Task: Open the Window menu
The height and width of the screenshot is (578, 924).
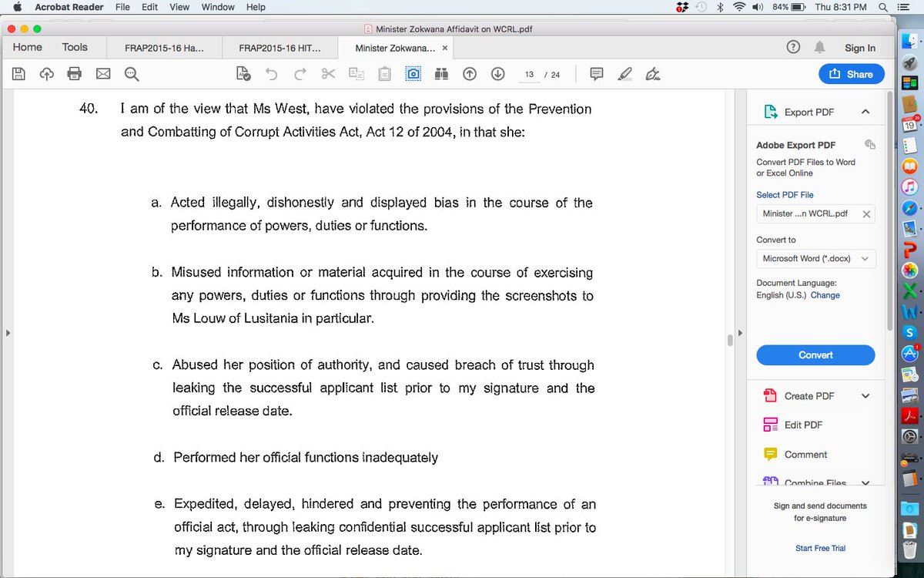Action: point(218,7)
